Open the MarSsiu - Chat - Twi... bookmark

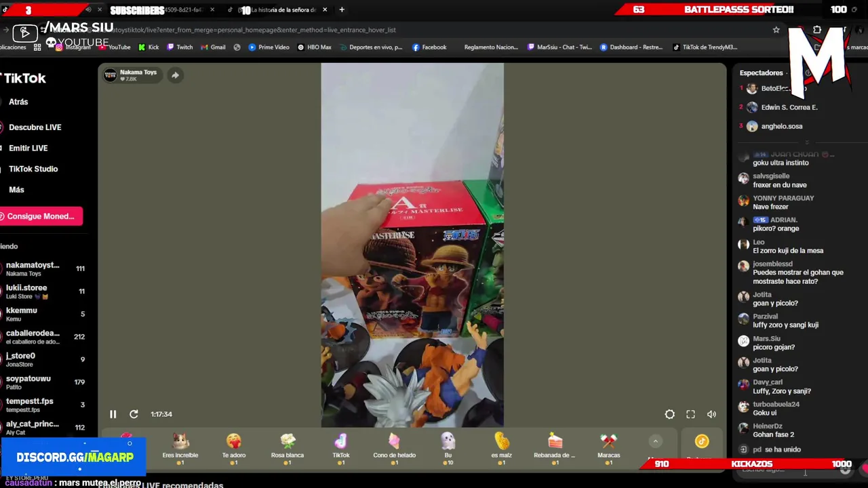click(x=559, y=47)
